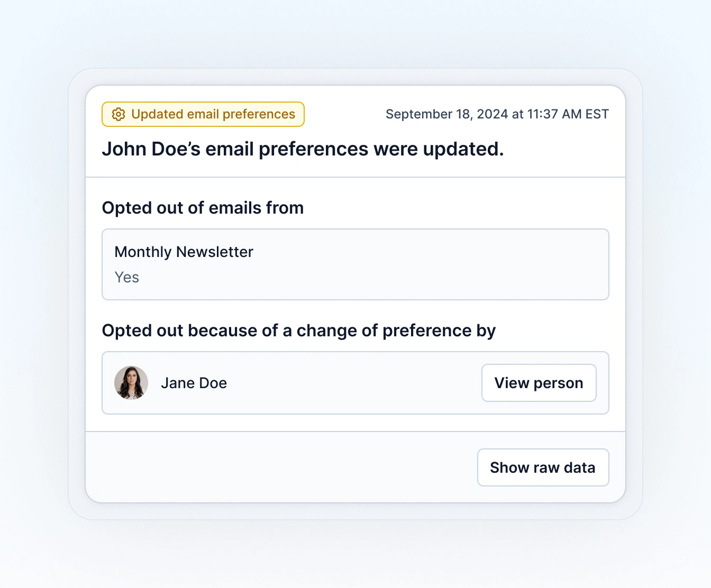Select the Monthly Newsletter label
711x588 pixels.
point(184,252)
